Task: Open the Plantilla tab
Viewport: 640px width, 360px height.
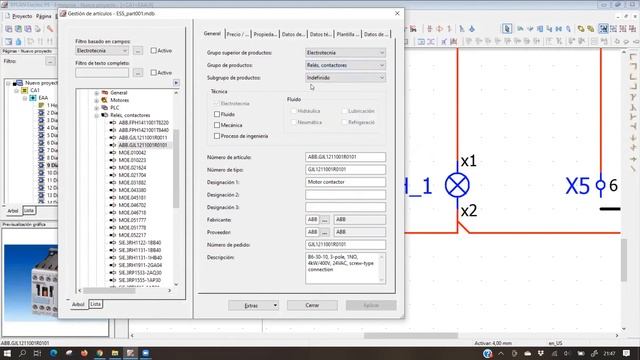Action: 348,34
